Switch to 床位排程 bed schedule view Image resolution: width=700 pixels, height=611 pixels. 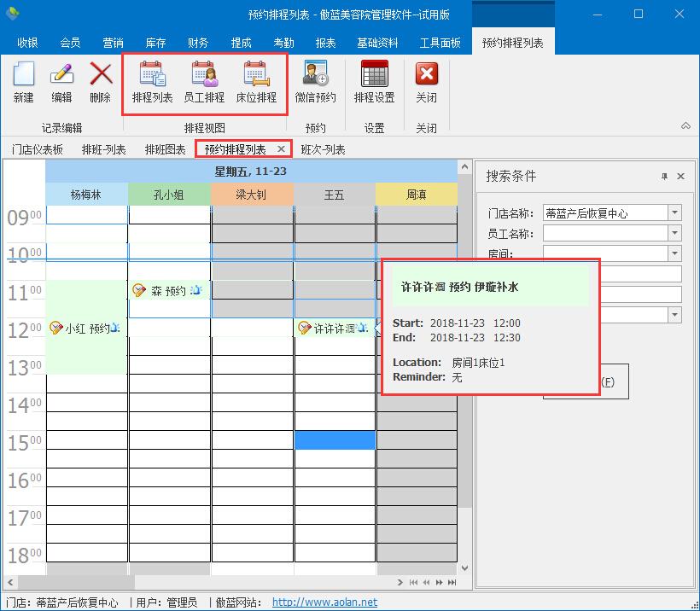point(256,82)
